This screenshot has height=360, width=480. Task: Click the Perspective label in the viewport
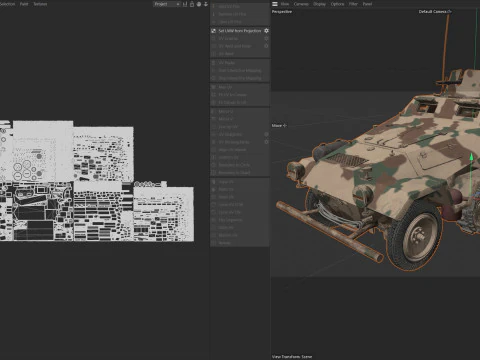tap(282, 12)
